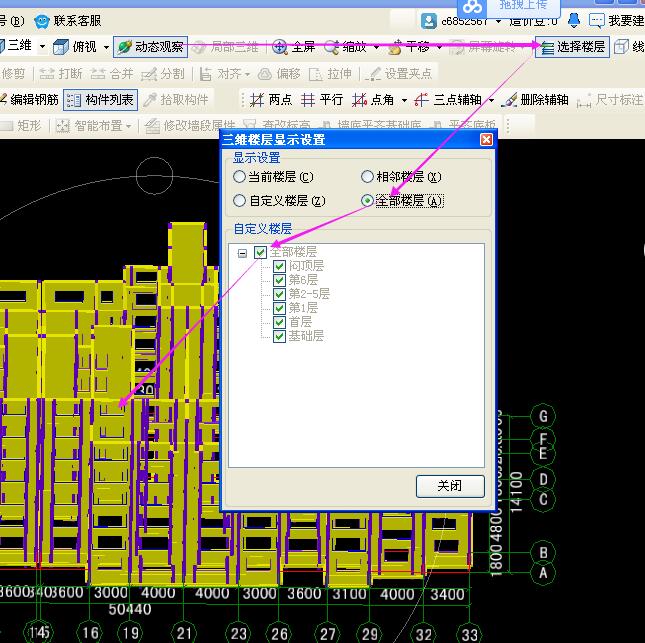Screen dimensions: 645x643
Task: Click the 打断 break tool
Action: [60, 74]
